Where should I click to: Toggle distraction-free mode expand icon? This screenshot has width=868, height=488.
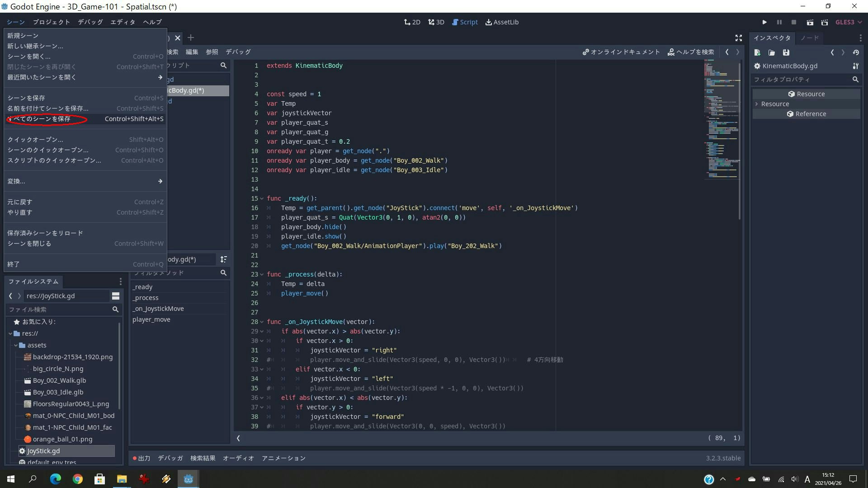tap(738, 38)
